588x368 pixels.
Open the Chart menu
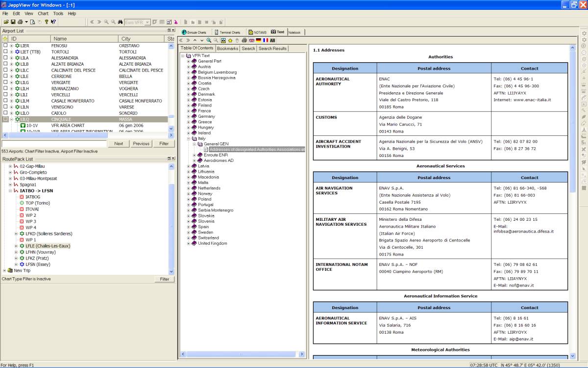click(x=43, y=14)
